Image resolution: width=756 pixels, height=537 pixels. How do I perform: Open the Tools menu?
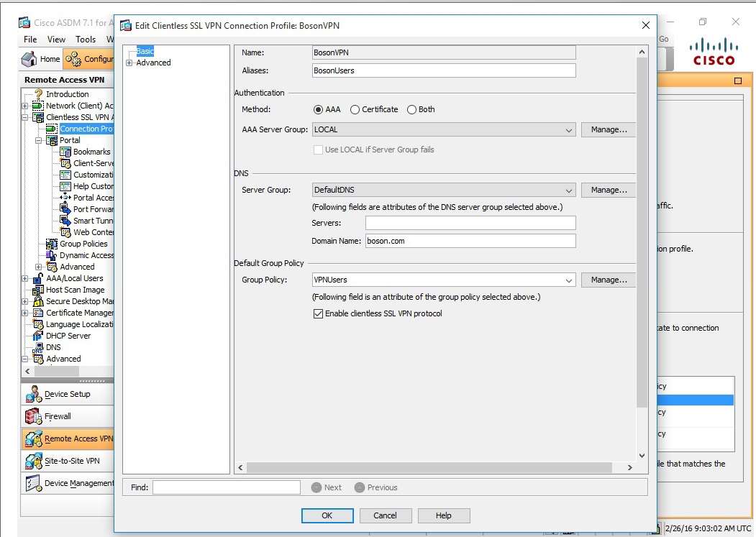[x=86, y=39]
